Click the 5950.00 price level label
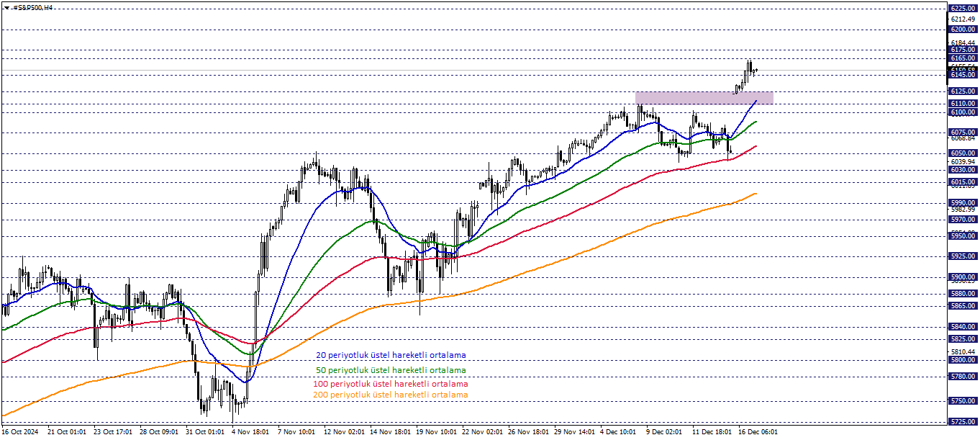This screenshot has width=980, height=440. (963, 235)
